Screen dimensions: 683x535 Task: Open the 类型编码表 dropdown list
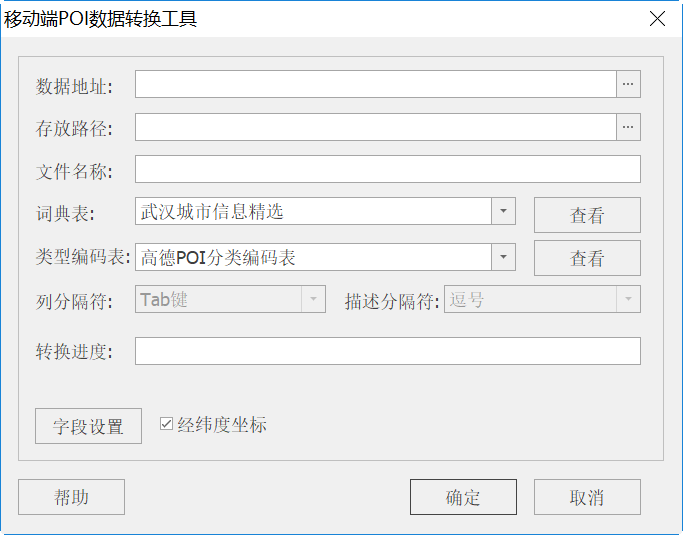pyautogui.click(x=503, y=257)
